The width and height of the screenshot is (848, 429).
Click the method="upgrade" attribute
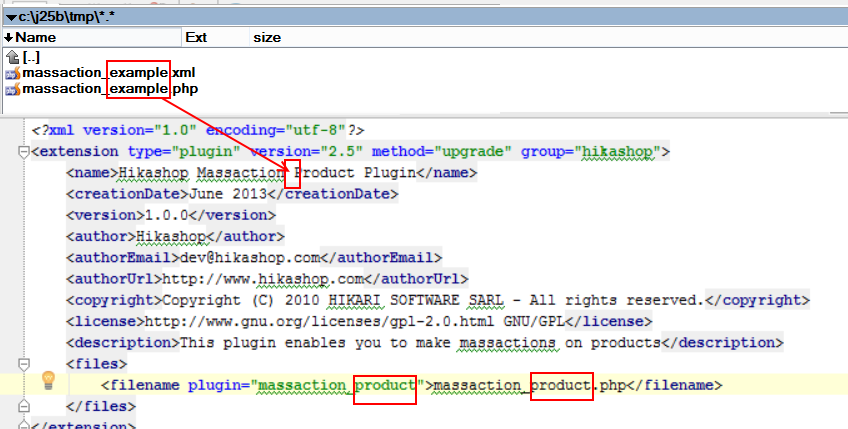pos(441,151)
